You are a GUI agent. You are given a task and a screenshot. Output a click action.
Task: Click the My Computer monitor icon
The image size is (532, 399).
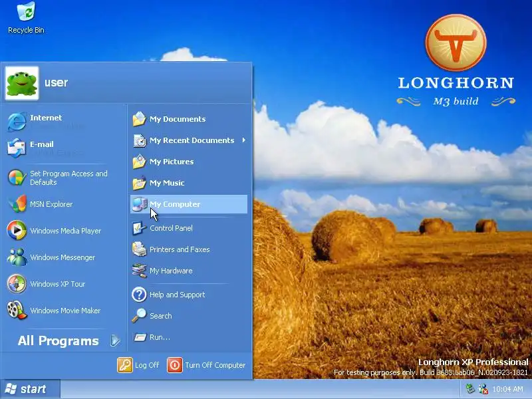point(140,204)
